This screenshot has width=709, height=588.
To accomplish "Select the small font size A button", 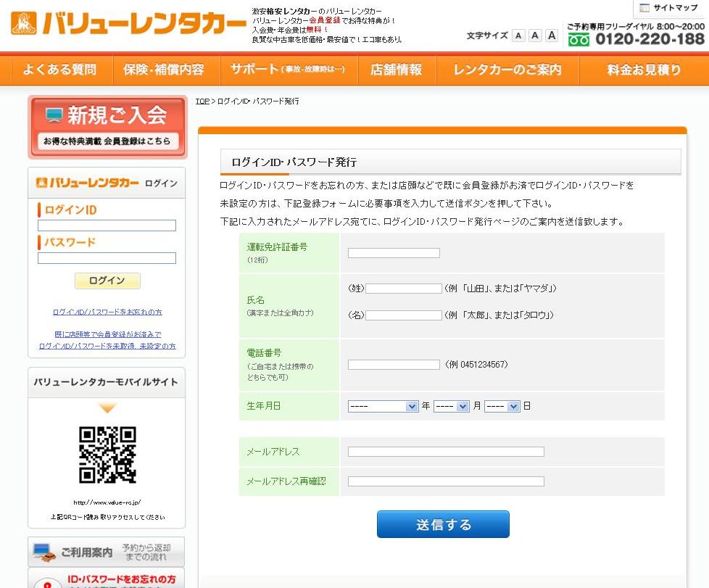I will point(518,36).
